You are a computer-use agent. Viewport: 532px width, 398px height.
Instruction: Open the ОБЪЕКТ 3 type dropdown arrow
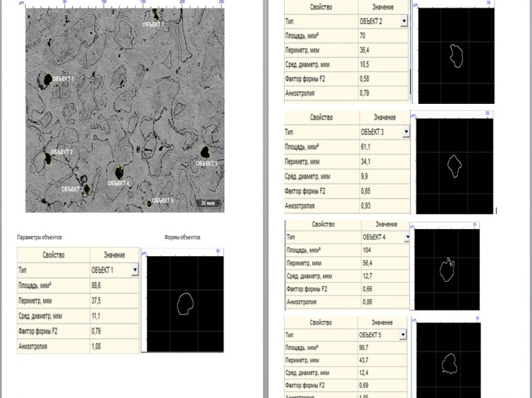click(x=406, y=132)
